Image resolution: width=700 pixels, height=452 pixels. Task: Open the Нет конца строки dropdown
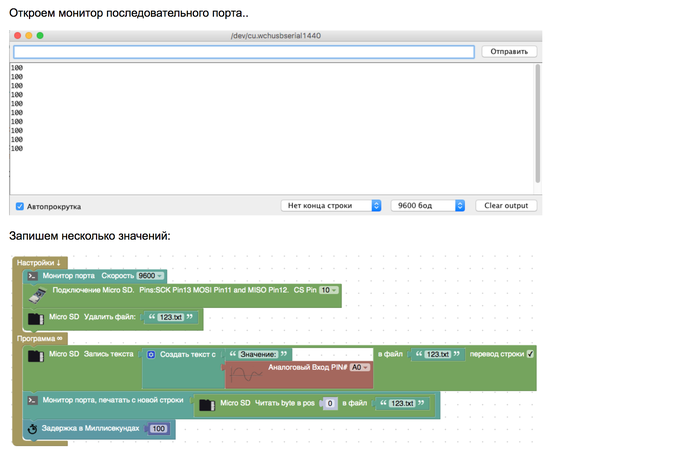(331, 206)
